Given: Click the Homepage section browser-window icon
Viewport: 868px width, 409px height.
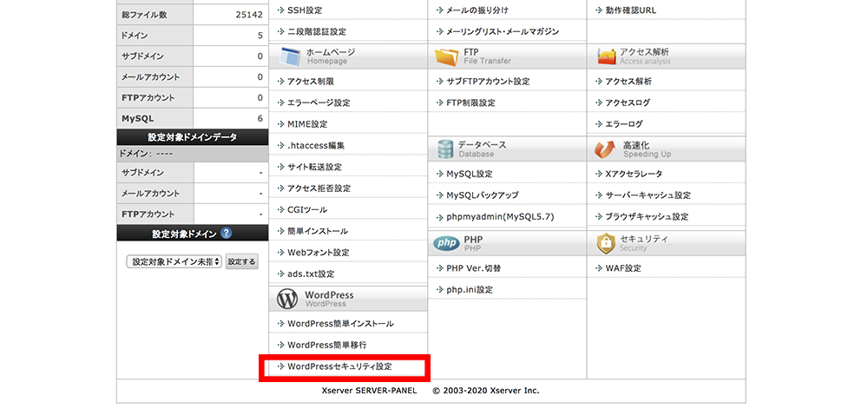Looking at the screenshot, I should 290,56.
